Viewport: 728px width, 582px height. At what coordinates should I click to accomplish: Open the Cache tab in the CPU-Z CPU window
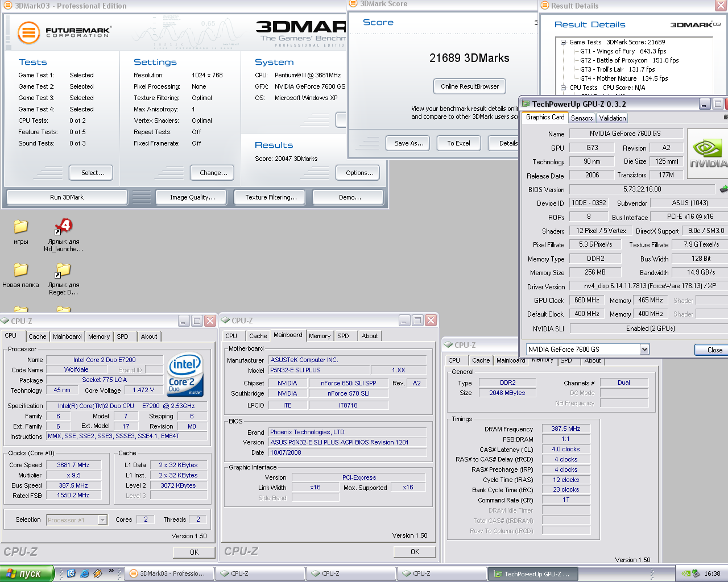(x=38, y=336)
